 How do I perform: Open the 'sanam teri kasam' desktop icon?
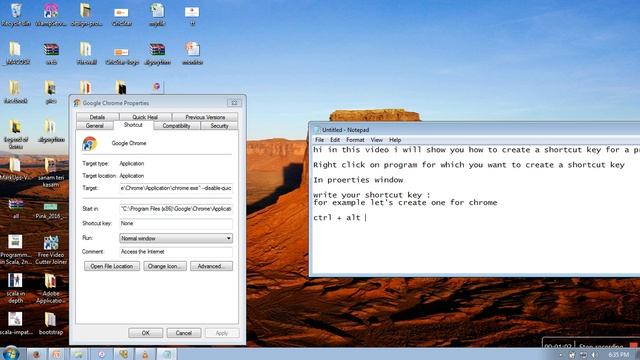click(x=51, y=172)
